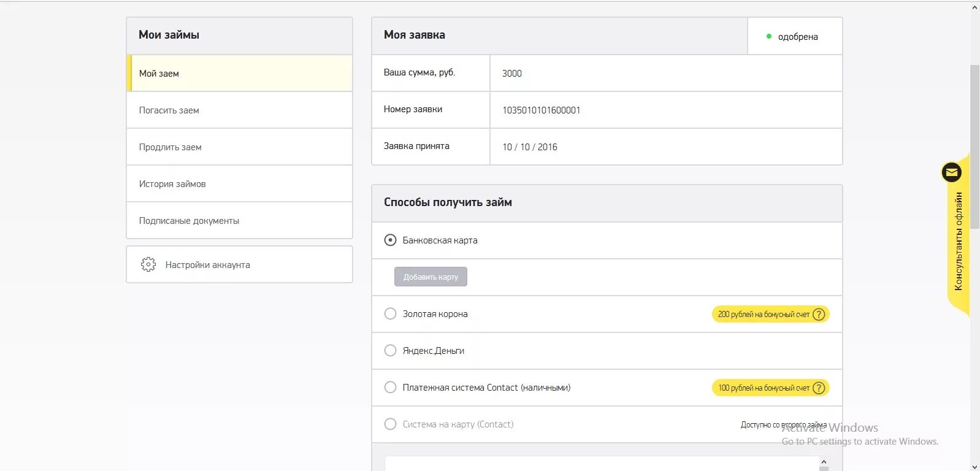The height and width of the screenshot is (471, 980).
Task: Open the Мой заем menu item
Action: [239, 73]
